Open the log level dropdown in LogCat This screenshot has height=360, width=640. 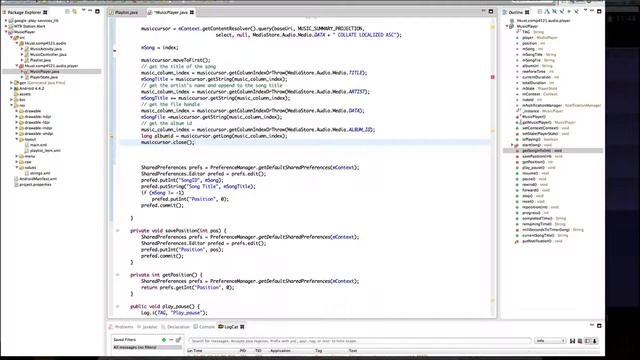(x=550, y=341)
